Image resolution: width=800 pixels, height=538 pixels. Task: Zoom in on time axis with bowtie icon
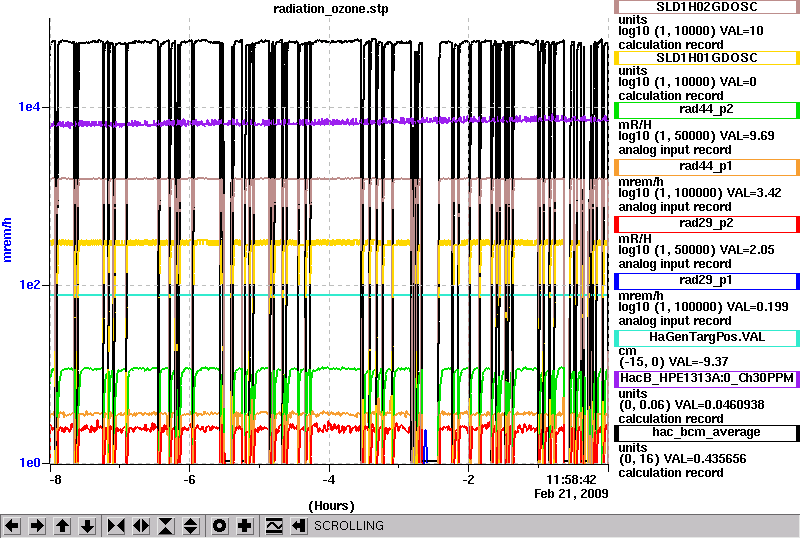[x=116, y=526]
